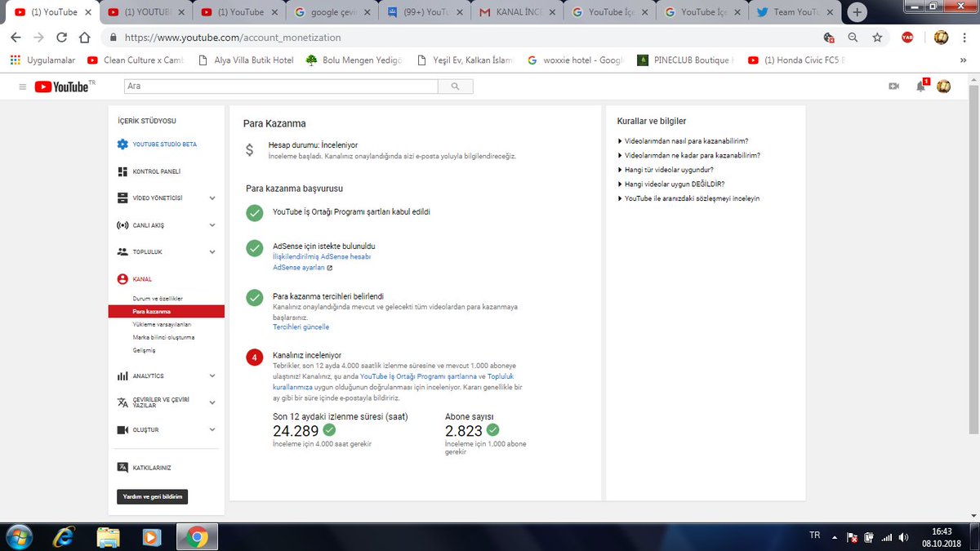Open Yükleme varsayılanları
The height and width of the screenshot is (551, 980).
point(162,324)
